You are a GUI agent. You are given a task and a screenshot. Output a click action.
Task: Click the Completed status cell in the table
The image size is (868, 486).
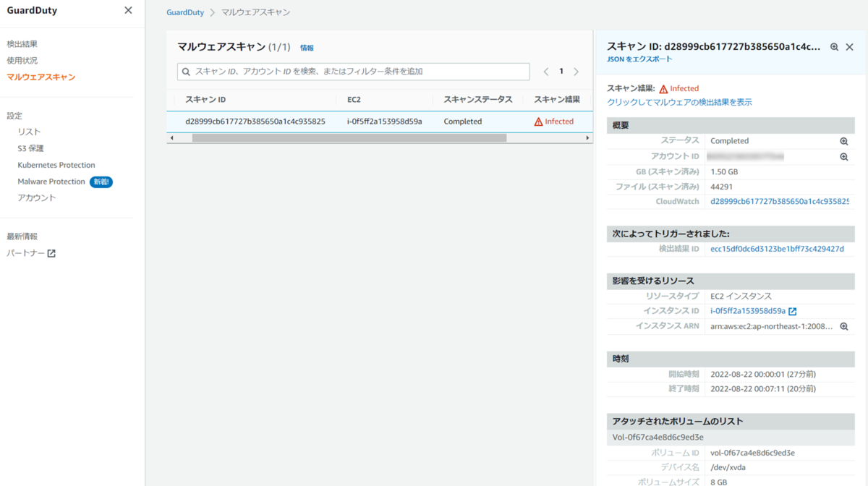pos(463,121)
